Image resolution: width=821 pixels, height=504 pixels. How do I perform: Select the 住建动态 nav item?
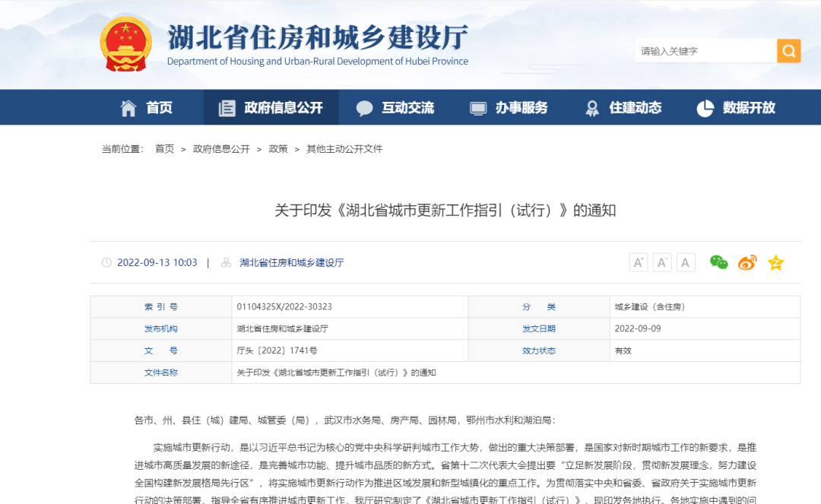(x=623, y=108)
